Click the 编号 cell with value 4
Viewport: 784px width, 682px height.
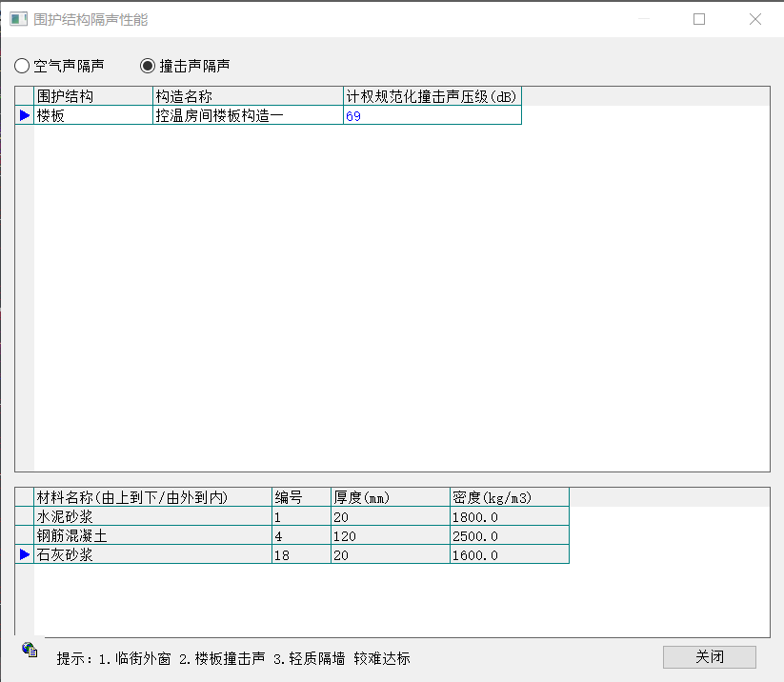(301, 535)
